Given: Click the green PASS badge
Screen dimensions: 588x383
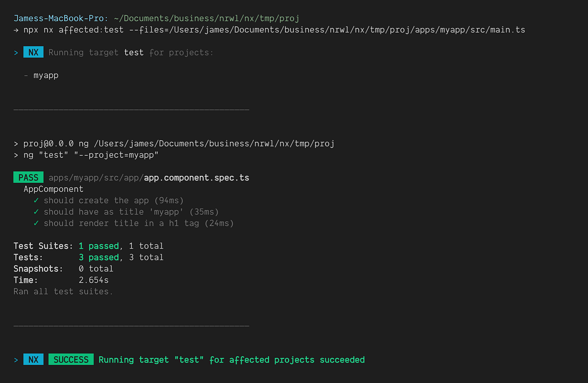Looking at the screenshot, I should [28, 177].
